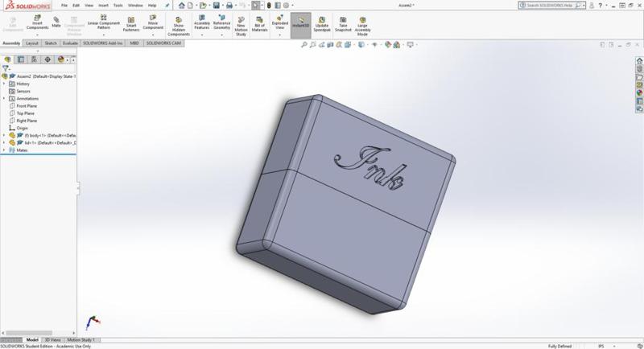Switch to the Layout tab
Viewport: 644px width, 349px height.
click(32, 43)
